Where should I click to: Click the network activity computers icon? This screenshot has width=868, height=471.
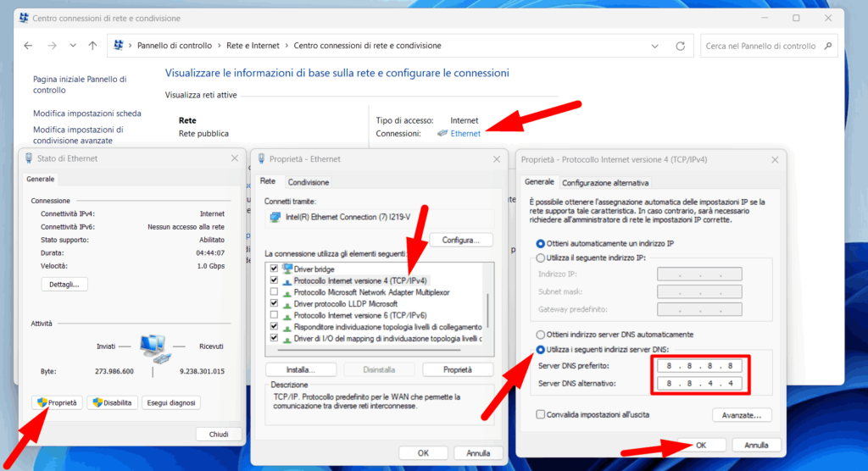coord(154,349)
